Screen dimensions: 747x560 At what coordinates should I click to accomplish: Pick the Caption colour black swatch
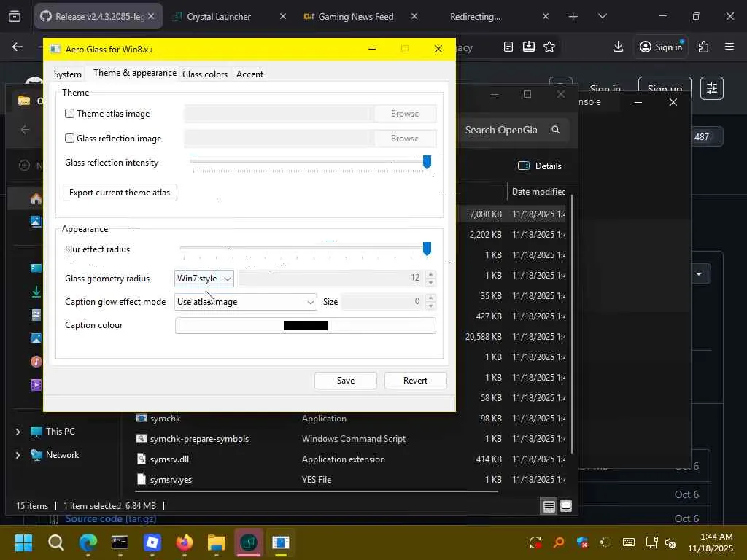click(306, 326)
